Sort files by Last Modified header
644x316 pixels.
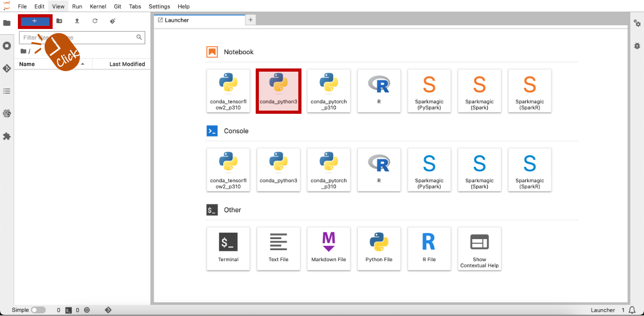click(x=122, y=64)
